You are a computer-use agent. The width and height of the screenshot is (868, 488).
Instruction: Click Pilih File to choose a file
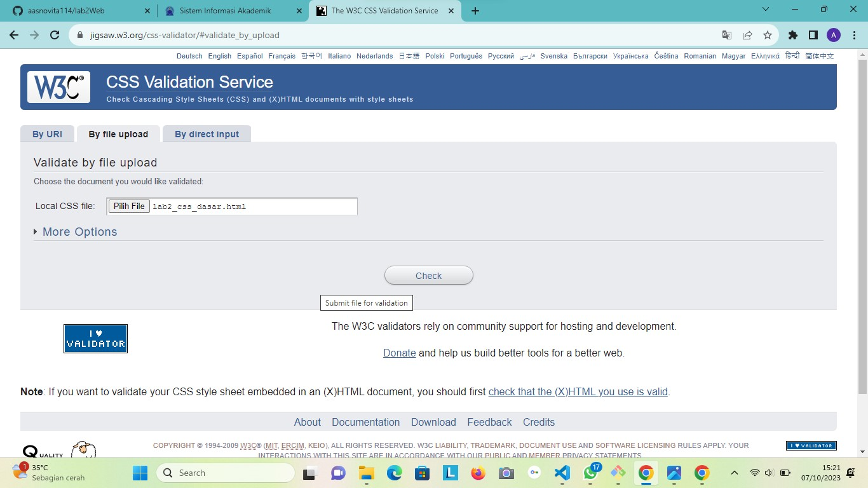tap(128, 206)
